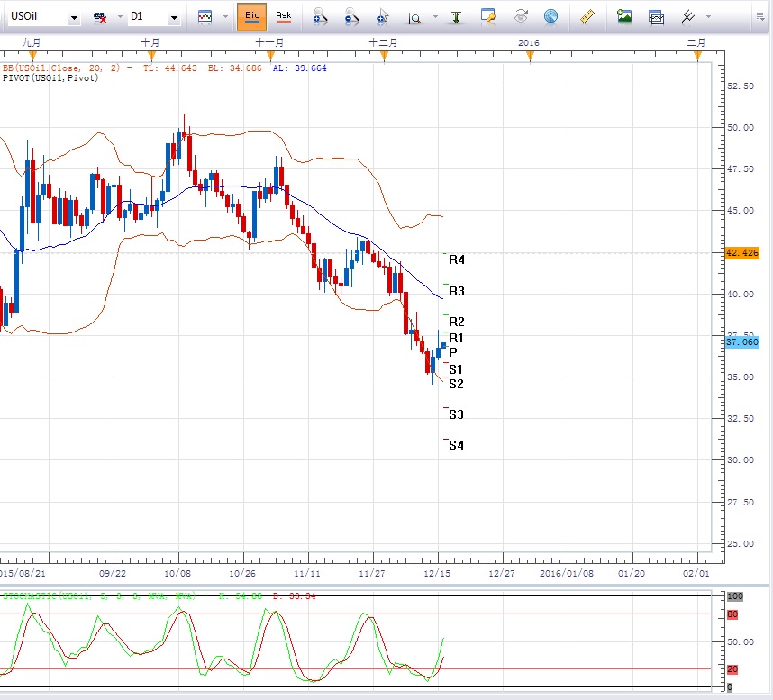Open the USOil symbol dropdown
773x700 pixels.
(x=72, y=17)
